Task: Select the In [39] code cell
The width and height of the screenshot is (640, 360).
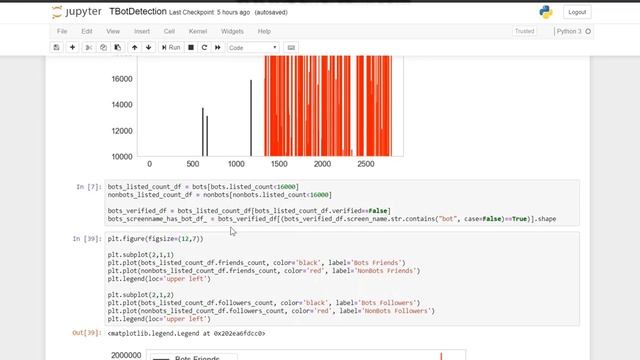Action: point(342,279)
